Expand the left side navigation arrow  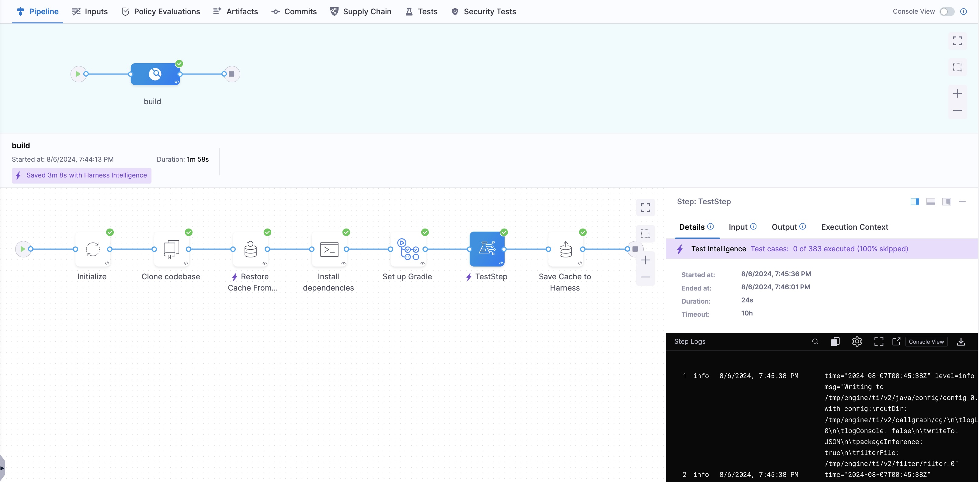pyautogui.click(x=2, y=468)
